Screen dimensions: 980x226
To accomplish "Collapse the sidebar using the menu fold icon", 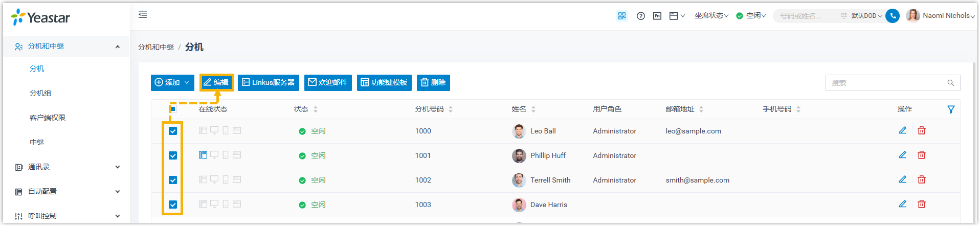I will 143,15.
